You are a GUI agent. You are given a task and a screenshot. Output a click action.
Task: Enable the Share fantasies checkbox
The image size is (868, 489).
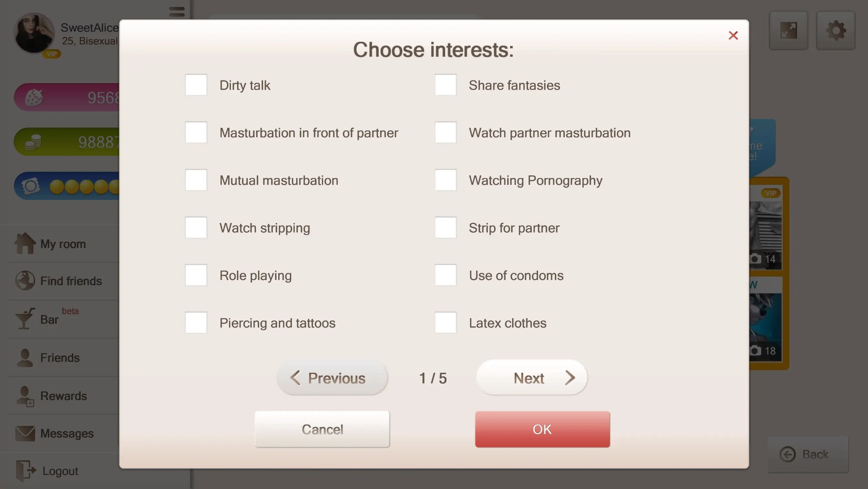tap(446, 85)
